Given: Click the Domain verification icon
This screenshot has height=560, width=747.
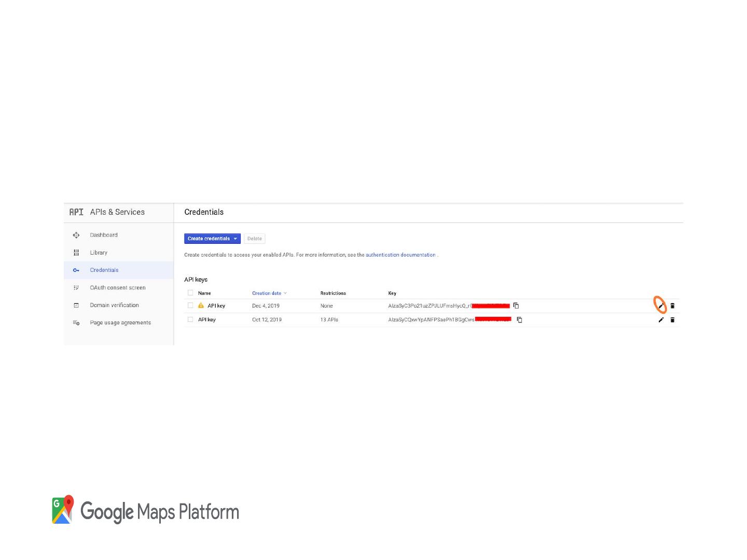Looking at the screenshot, I should point(76,305).
